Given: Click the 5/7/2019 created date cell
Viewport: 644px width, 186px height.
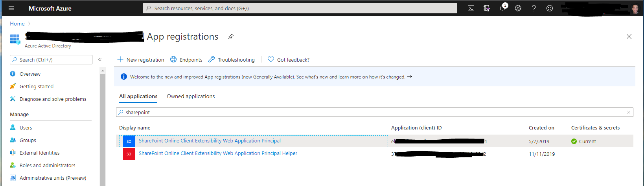Looking at the screenshot, I should 539,141.
